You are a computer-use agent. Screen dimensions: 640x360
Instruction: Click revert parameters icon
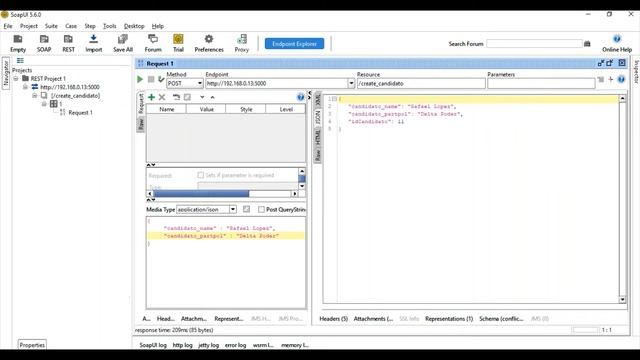pos(176,97)
